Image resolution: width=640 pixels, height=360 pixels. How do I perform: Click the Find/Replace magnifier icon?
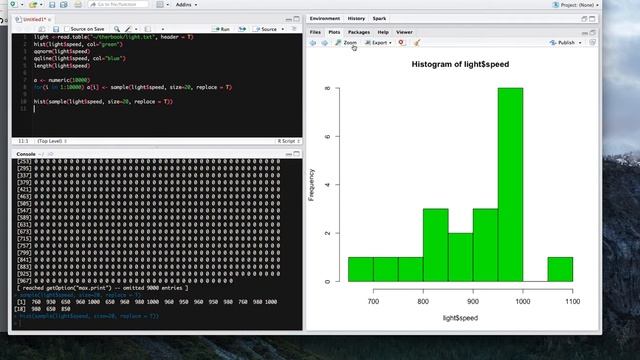pos(117,29)
